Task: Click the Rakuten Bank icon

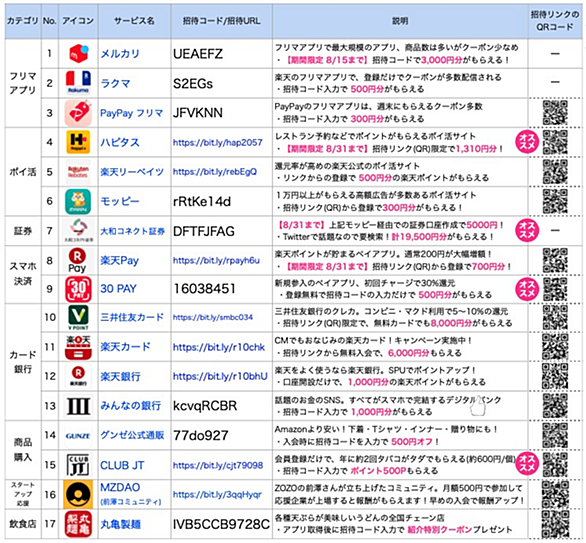Action: pos(78,376)
